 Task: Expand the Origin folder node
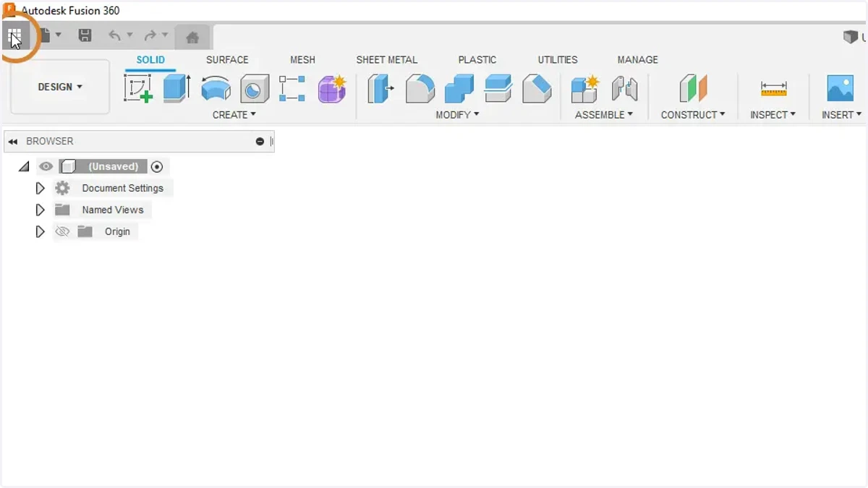41,231
